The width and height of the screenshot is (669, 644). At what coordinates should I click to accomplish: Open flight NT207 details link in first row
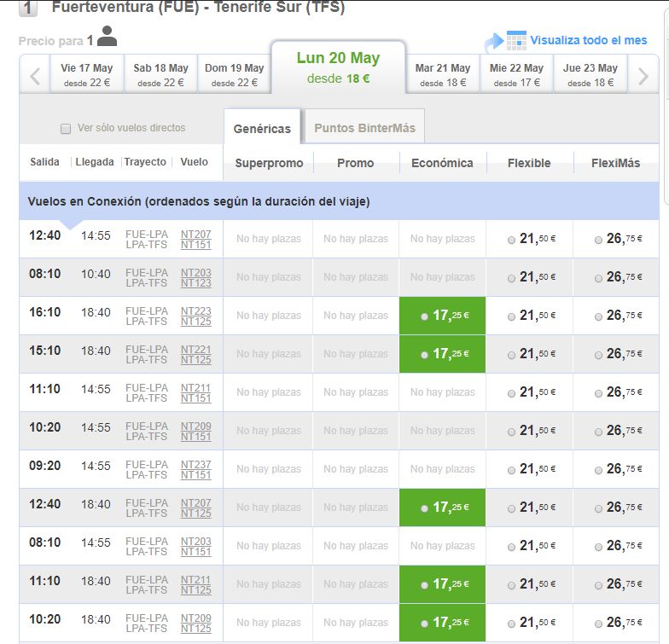[196, 234]
